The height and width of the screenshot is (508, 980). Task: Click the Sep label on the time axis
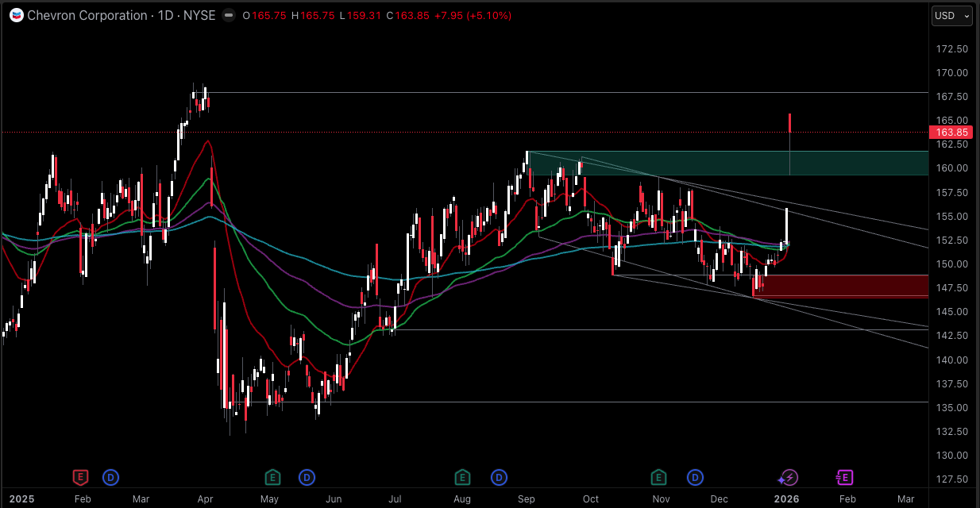526,499
